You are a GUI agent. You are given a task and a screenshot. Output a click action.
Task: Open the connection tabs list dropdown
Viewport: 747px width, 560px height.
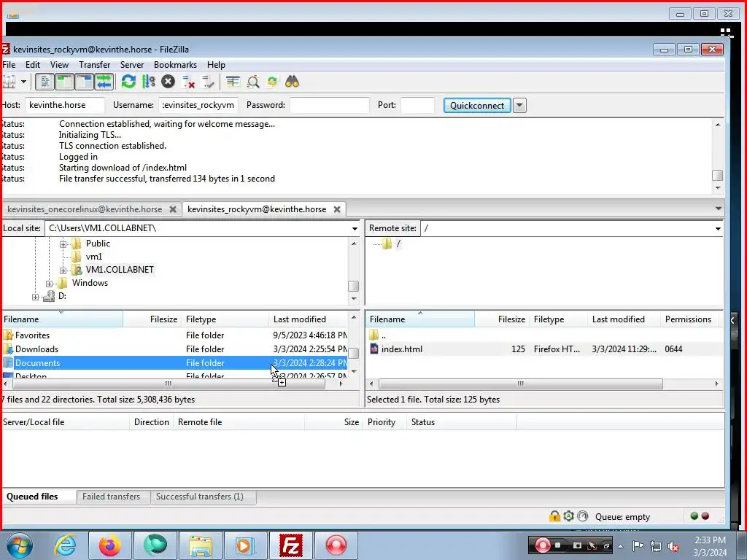[x=719, y=209]
